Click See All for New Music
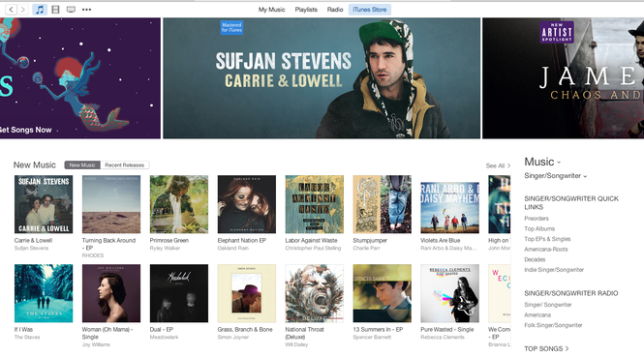The width and height of the screenshot is (644, 358). 498,165
